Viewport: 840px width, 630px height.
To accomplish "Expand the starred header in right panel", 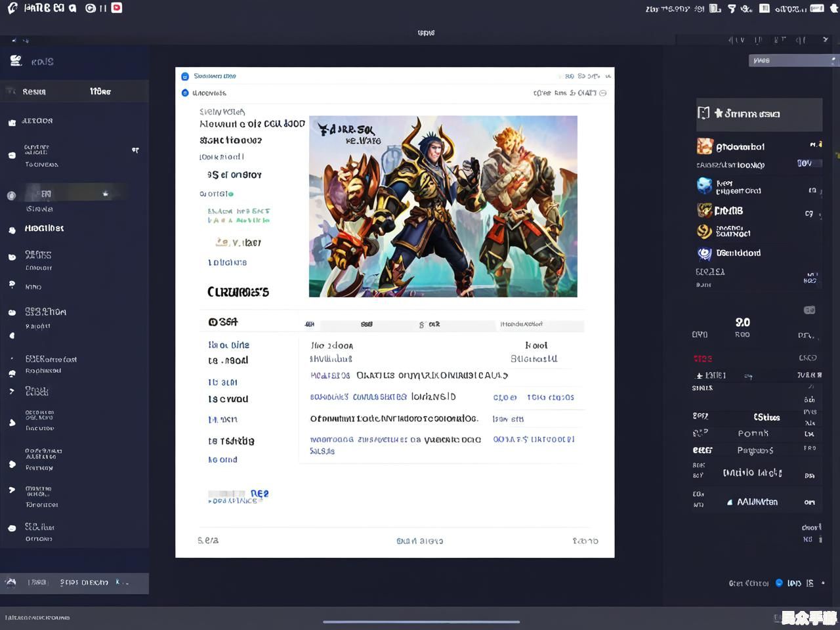I will [759, 114].
